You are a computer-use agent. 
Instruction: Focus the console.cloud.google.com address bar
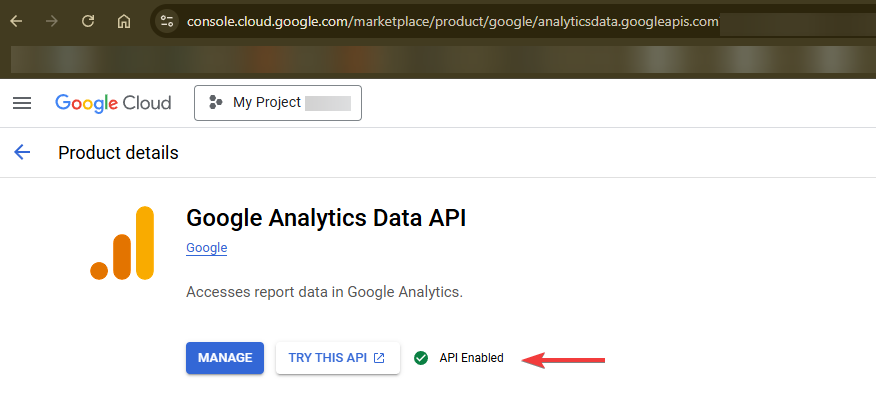(453, 22)
